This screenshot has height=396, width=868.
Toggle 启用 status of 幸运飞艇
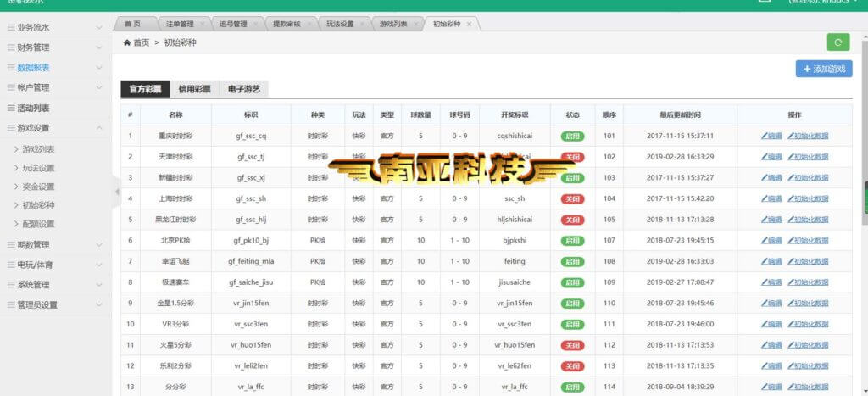click(572, 261)
